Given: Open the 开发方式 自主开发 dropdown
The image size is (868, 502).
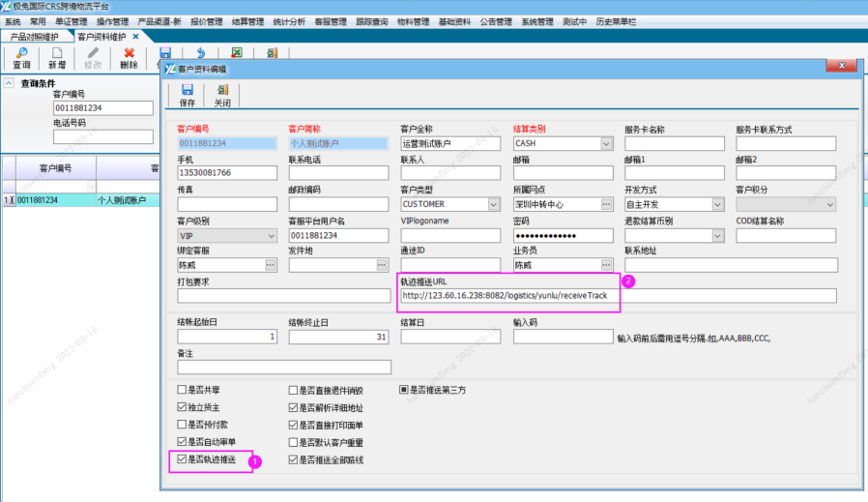Looking at the screenshot, I should [x=717, y=204].
